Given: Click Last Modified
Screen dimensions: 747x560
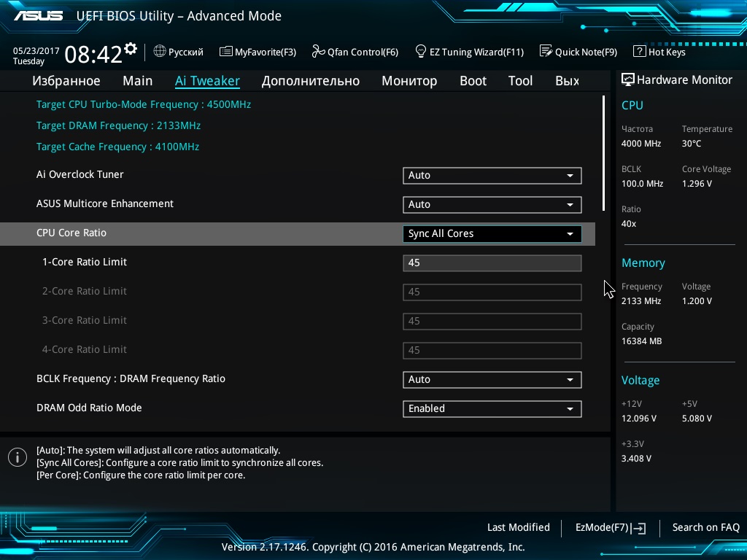Looking at the screenshot, I should point(519,527).
